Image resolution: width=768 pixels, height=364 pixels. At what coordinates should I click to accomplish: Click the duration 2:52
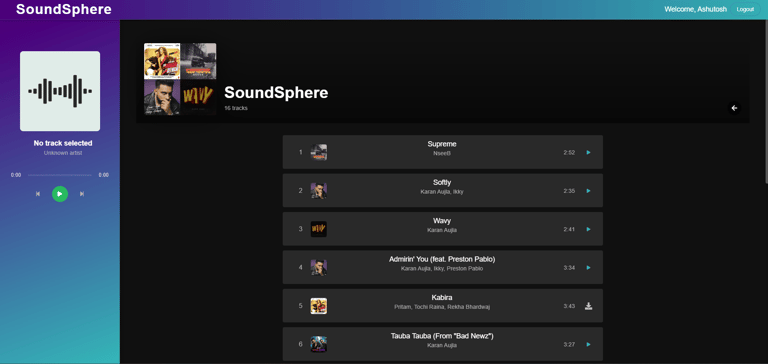(x=569, y=153)
